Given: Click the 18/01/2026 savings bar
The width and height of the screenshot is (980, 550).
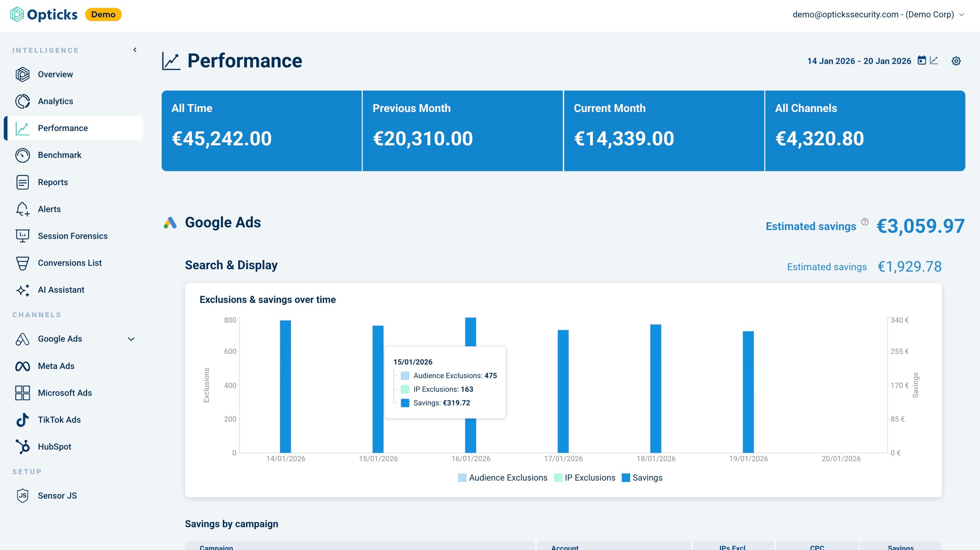Looking at the screenshot, I should point(655,388).
